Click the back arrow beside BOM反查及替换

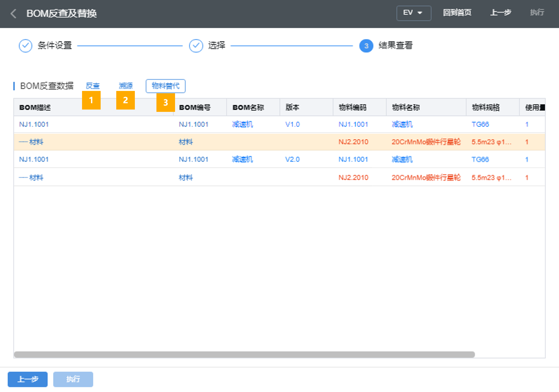pyautogui.click(x=14, y=14)
